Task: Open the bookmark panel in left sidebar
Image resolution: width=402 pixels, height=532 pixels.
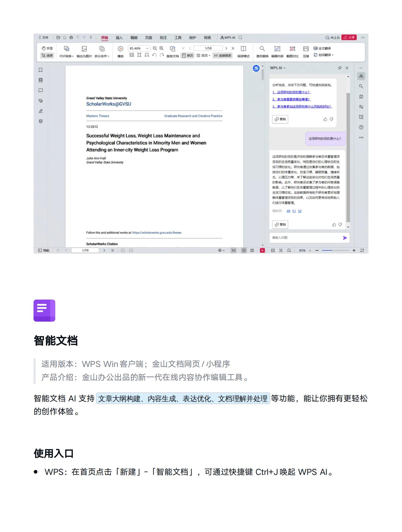Action: [x=41, y=70]
